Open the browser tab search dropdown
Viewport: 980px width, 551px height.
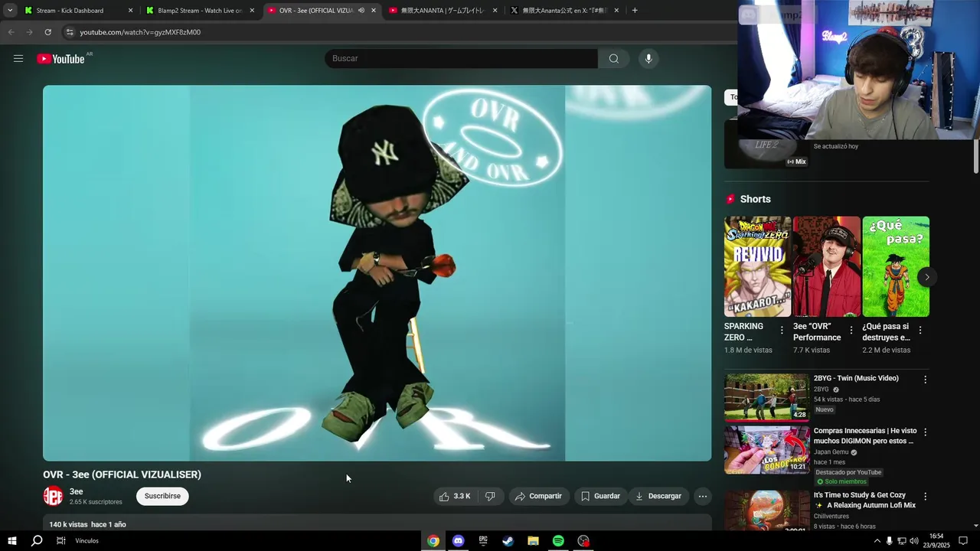point(10,11)
